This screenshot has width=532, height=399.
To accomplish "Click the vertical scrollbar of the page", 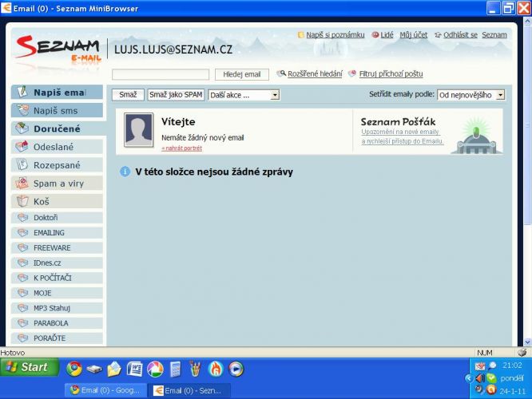I will click(527, 125).
